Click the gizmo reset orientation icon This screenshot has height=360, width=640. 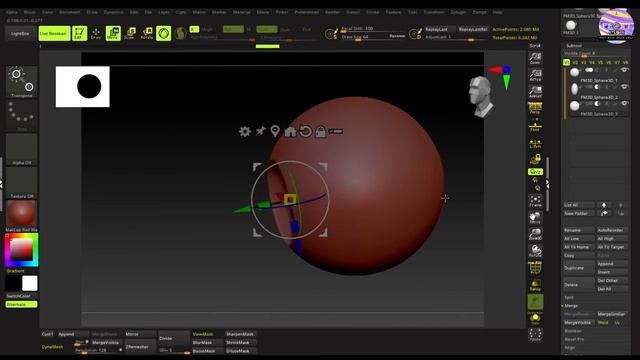tap(305, 131)
